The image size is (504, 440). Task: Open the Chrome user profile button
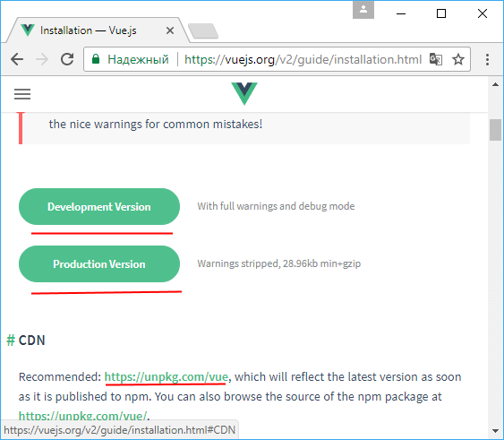point(363,10)
